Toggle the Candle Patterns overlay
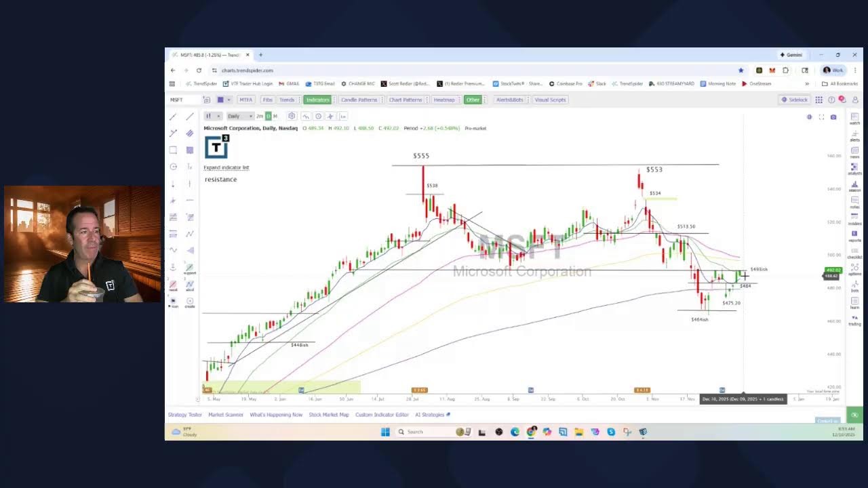The width and height of the screenshot is (868, 488). [359, 100]
